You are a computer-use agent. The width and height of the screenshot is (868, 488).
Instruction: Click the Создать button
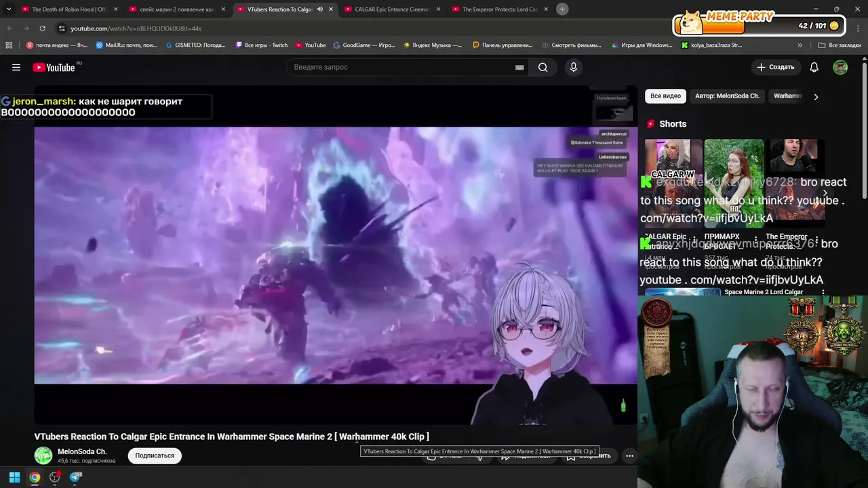click(x=776, y=67)
